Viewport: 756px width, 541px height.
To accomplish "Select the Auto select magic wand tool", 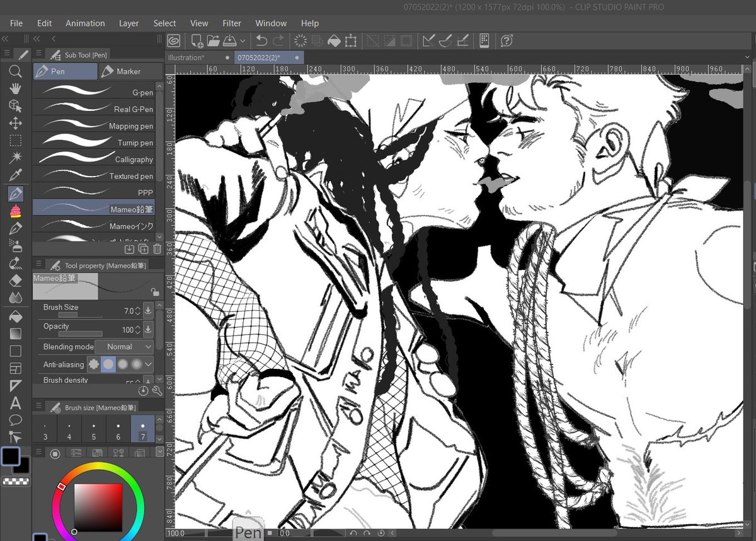I will (16, 158).
